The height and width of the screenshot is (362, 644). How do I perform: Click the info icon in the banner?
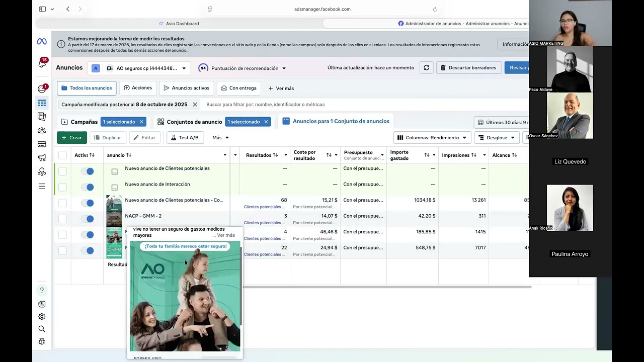point(61,44)
